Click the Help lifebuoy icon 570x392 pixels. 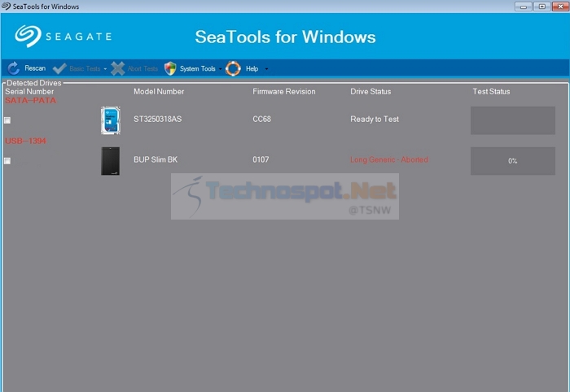click(233, 68)
